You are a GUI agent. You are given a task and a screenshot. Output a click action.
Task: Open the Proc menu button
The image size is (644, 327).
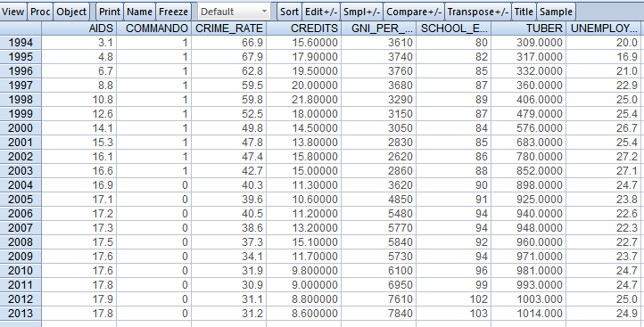(40, 12)
